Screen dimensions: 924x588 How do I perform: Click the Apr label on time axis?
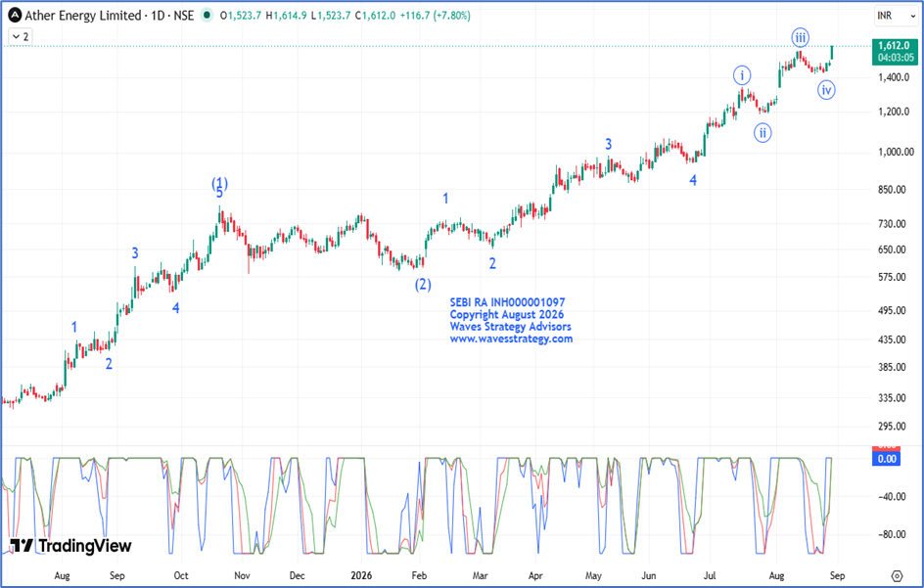pyautogui.click(x=535, y=575)
